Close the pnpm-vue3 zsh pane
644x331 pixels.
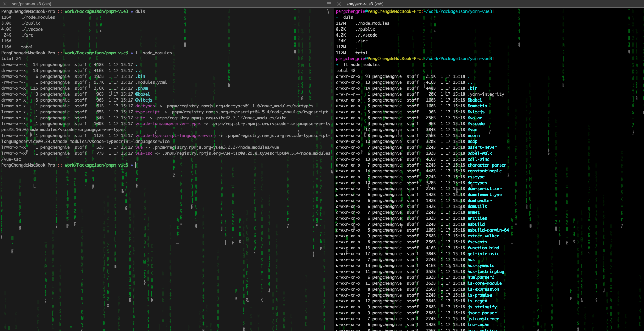coord(5,4)
